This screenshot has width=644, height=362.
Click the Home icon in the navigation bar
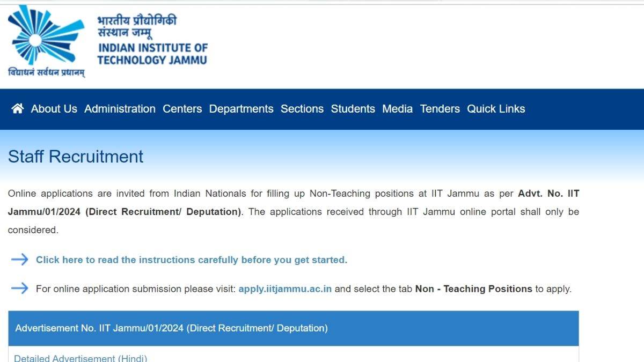pyautogui.click(x=18, y=109)
